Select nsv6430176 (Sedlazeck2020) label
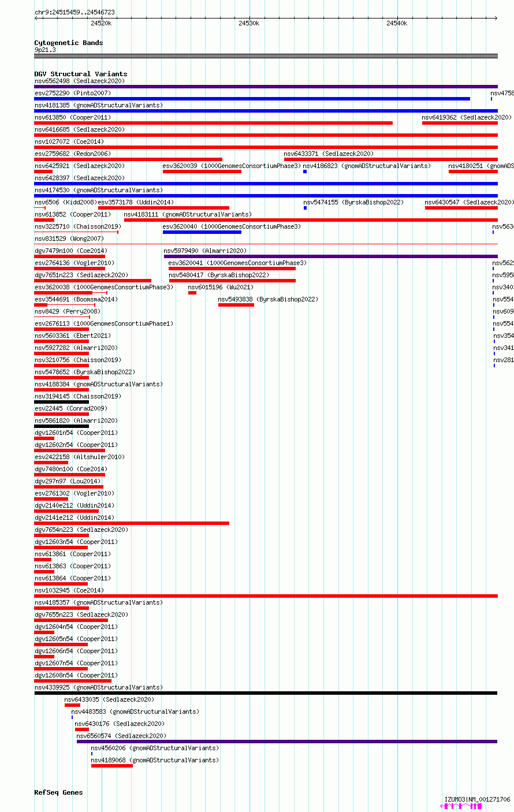The height and width of the screenshot is (812, 514). (120, 724)
